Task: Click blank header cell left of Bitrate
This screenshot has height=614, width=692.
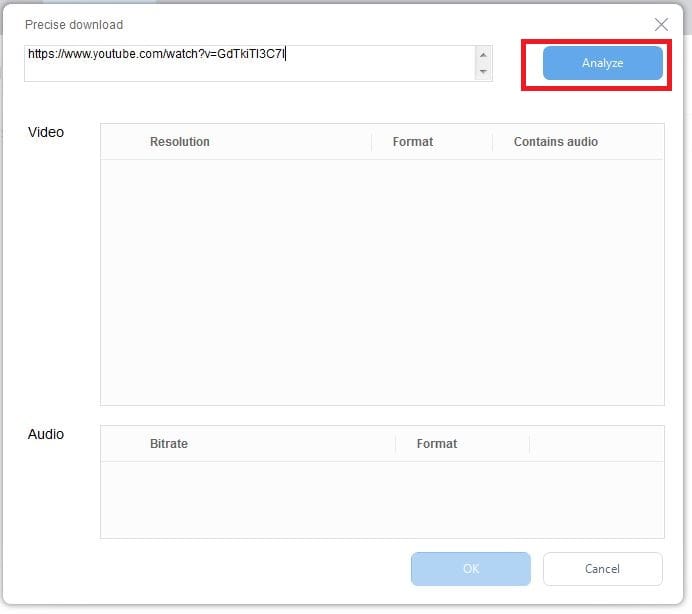Action: pyautogui.click(x=120, y=444)
